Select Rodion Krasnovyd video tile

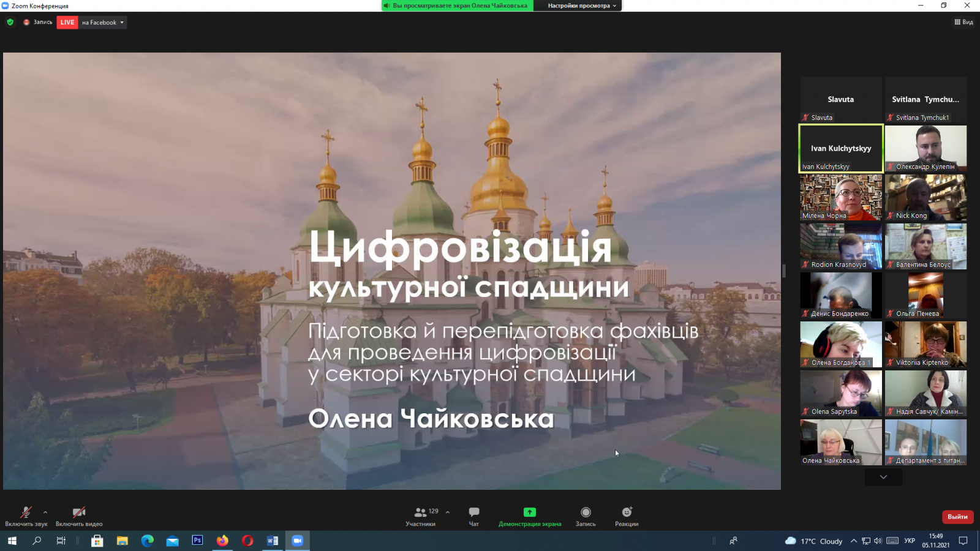coord(841,246)
